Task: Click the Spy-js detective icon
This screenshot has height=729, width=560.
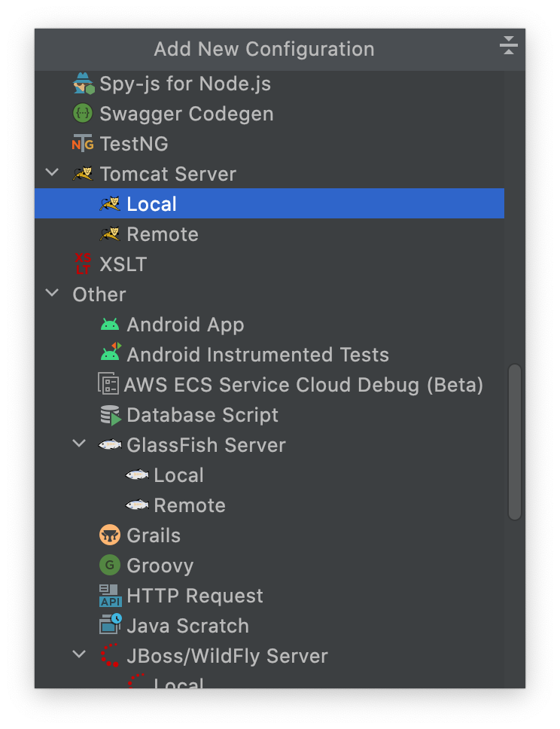Action: [x=84, y=84]
